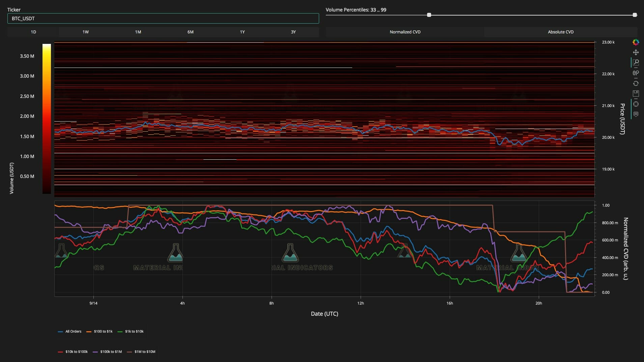
Task: Select the 1Y timeframe
Action: click(242, 32)
